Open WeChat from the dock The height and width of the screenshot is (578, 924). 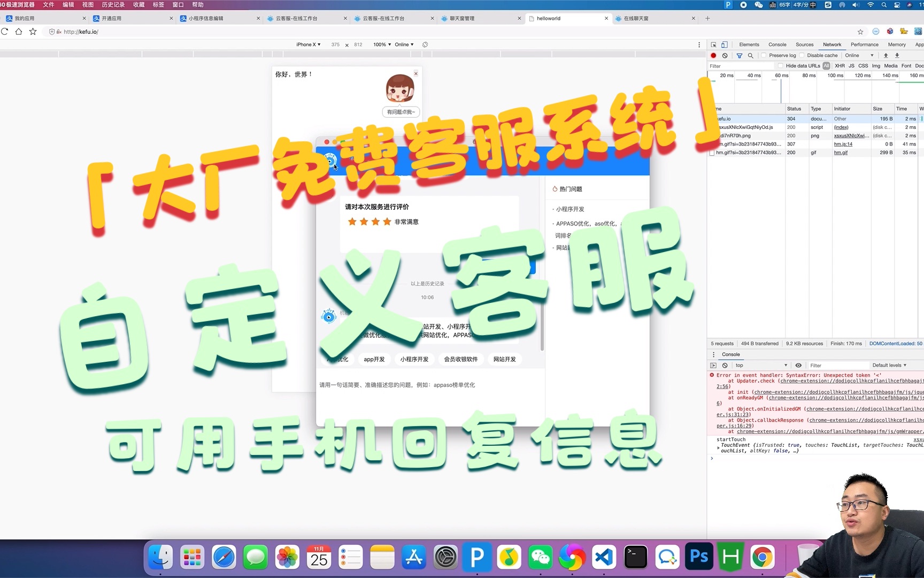pyautogui.click(x=541, y=558)
